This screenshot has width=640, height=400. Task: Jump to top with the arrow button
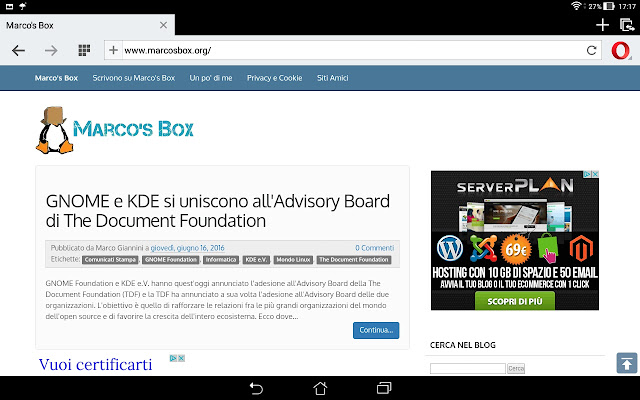coord(627,363)
